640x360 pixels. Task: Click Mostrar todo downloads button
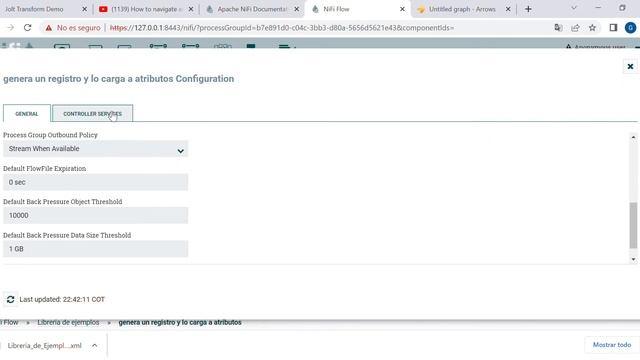coord(612,345)
